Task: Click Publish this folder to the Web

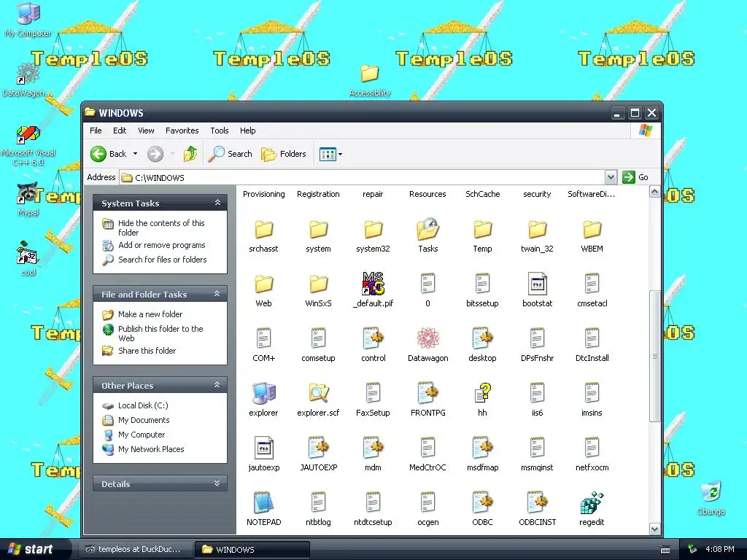Action: (x=160, y=333)
